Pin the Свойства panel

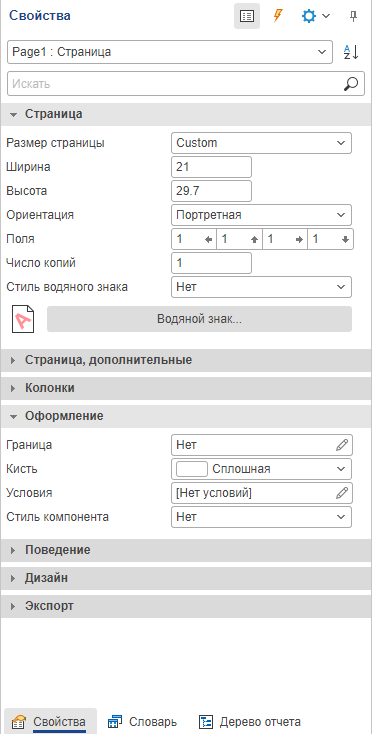point(353,16)
